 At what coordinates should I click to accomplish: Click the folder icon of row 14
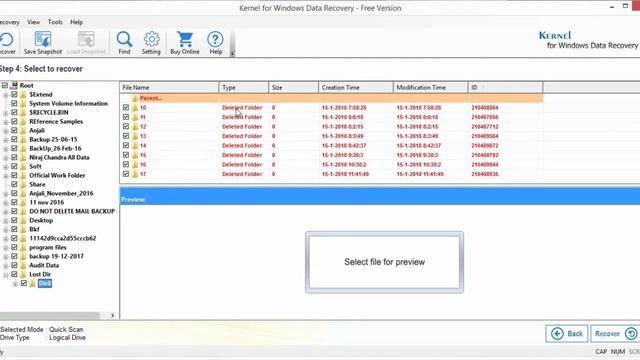coord(135,146)
